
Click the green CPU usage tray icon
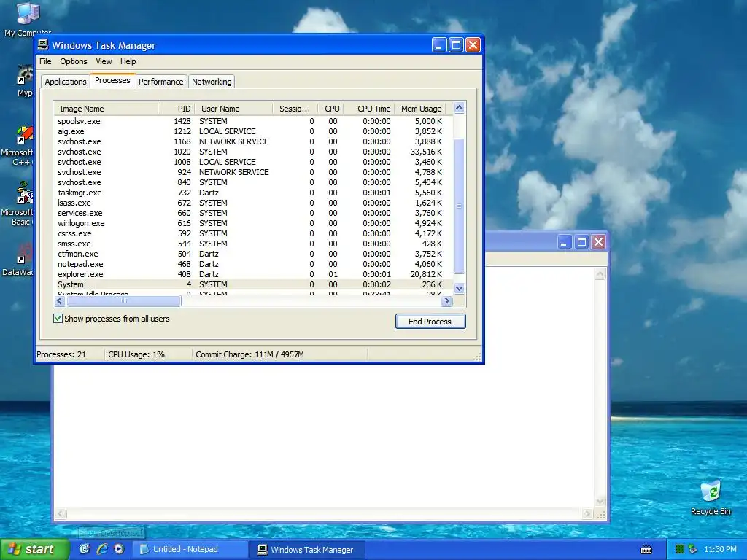[680, 549]
